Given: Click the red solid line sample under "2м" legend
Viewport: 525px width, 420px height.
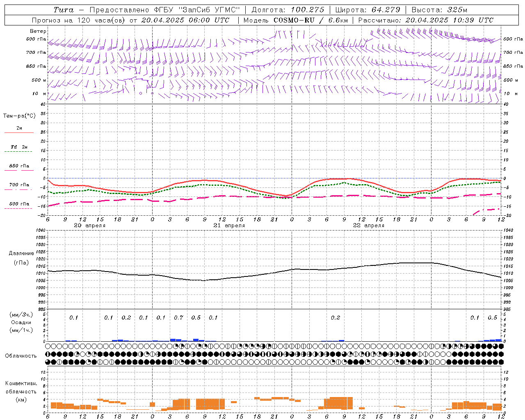Looking at the screenshot, I should click(x=19, y=133).
